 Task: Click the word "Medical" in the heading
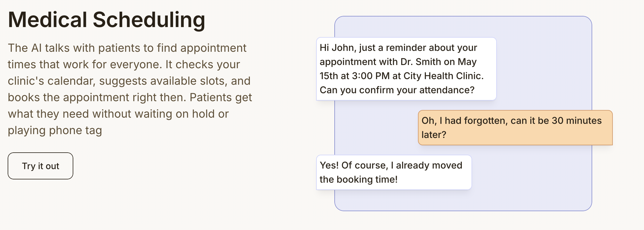coord(47,20)
